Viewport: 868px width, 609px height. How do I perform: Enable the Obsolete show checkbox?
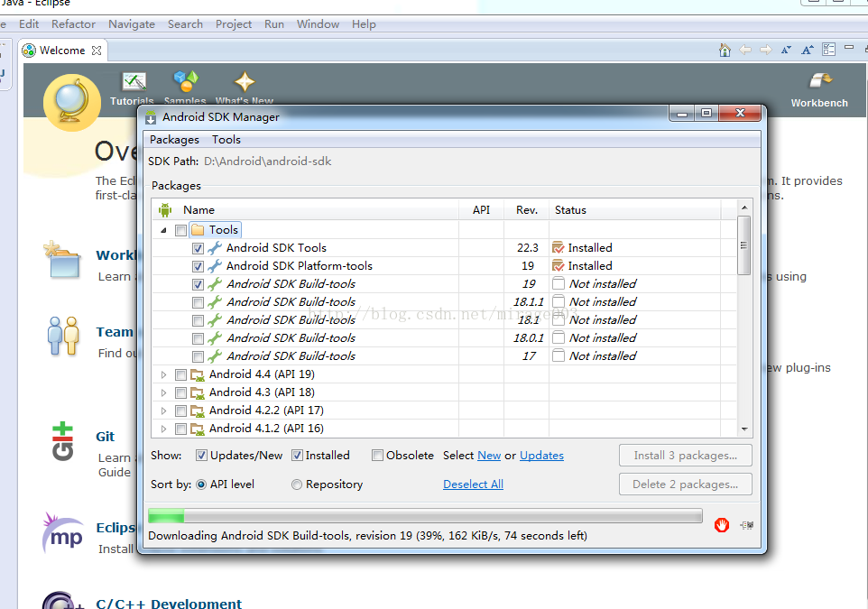377,455
